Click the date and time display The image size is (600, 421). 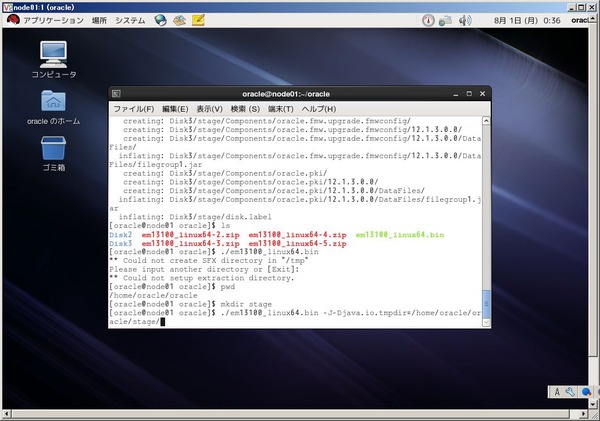[527, 21]
